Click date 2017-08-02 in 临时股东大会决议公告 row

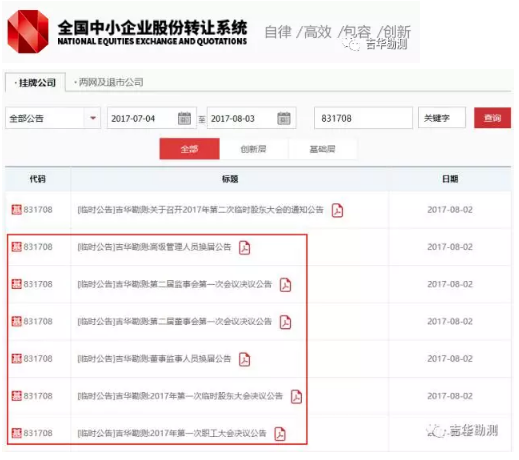pyautogui.click(x=450, y=396)
